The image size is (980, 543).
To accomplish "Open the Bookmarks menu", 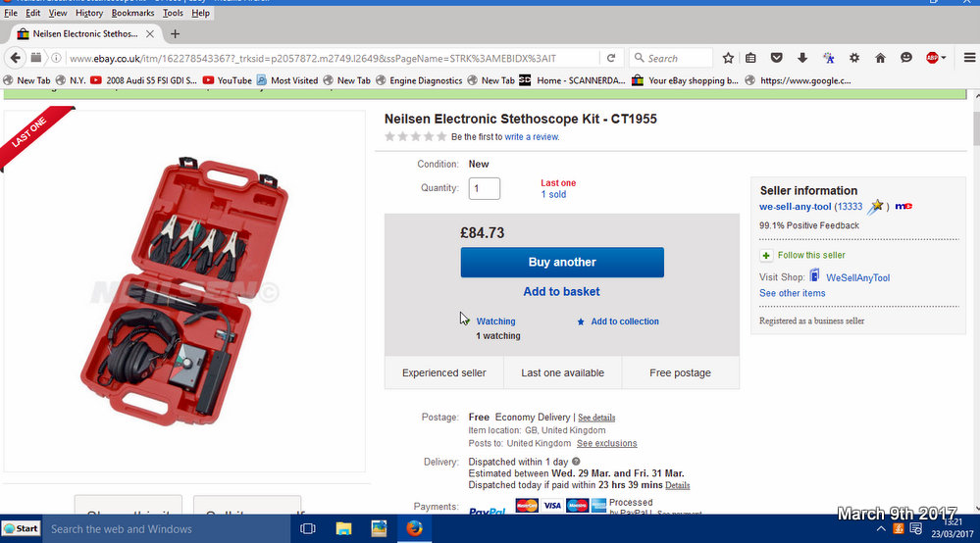I will [x=132, y=13].
